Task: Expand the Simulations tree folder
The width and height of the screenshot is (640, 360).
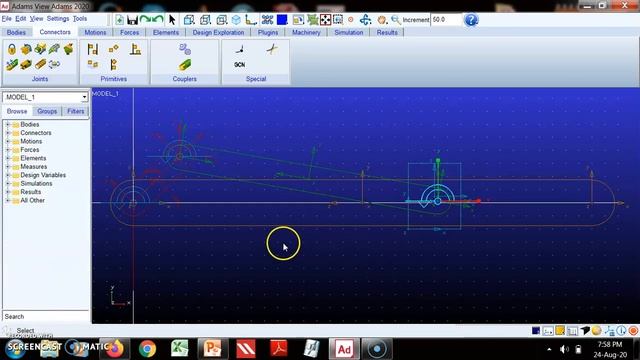Action: 7,184
